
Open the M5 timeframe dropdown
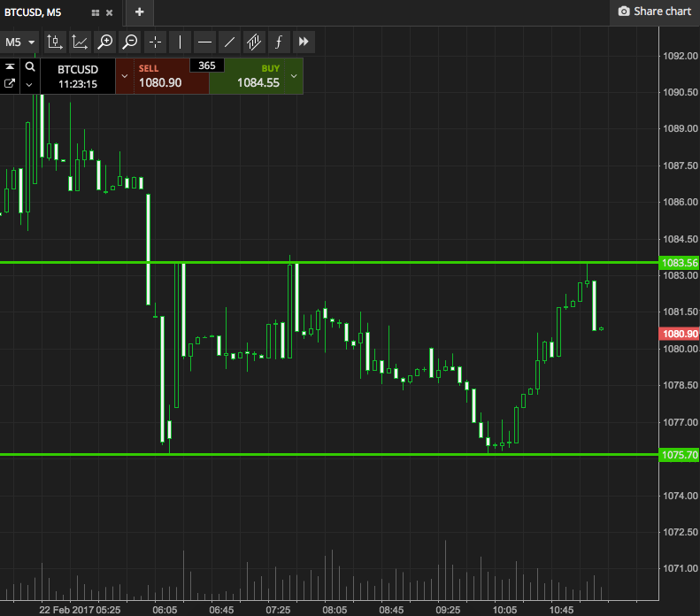pyautogui.click(x=20, y=42)
